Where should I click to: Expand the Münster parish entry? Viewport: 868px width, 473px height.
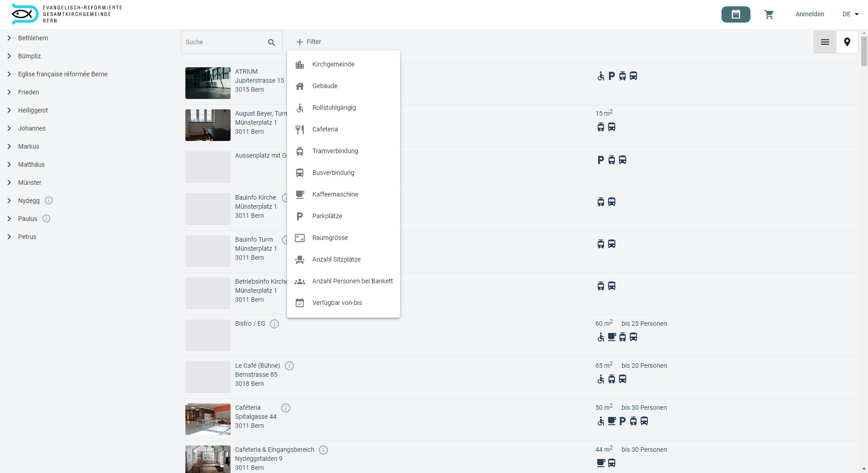pos(9,183)
